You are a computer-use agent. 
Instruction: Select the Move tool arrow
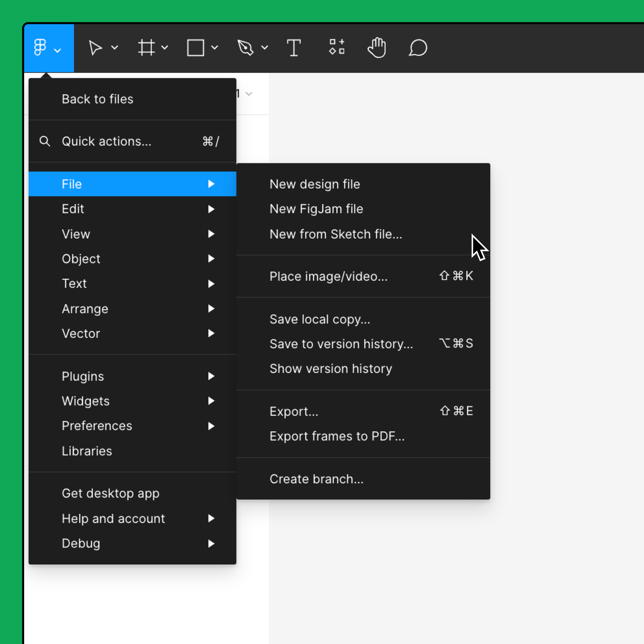pyautogui.click(x=95, y=48)
